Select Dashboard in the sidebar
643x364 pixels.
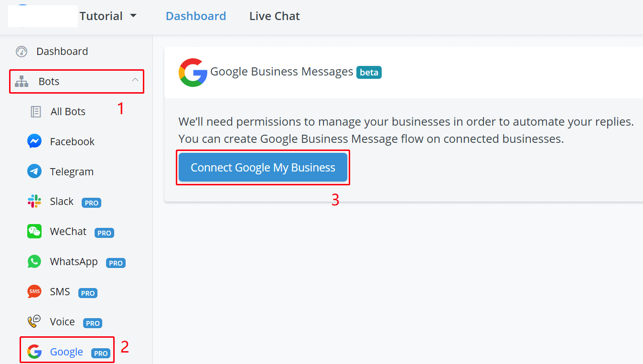[x=62, y=52]
